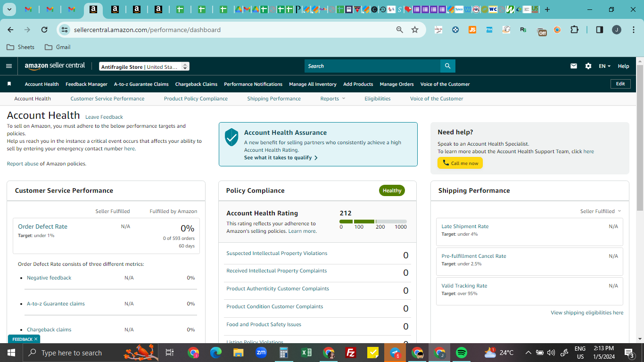This screenshot has height=362, width=644.
Task: Open the Seller Central settings gear
Action: coord(588,66)
